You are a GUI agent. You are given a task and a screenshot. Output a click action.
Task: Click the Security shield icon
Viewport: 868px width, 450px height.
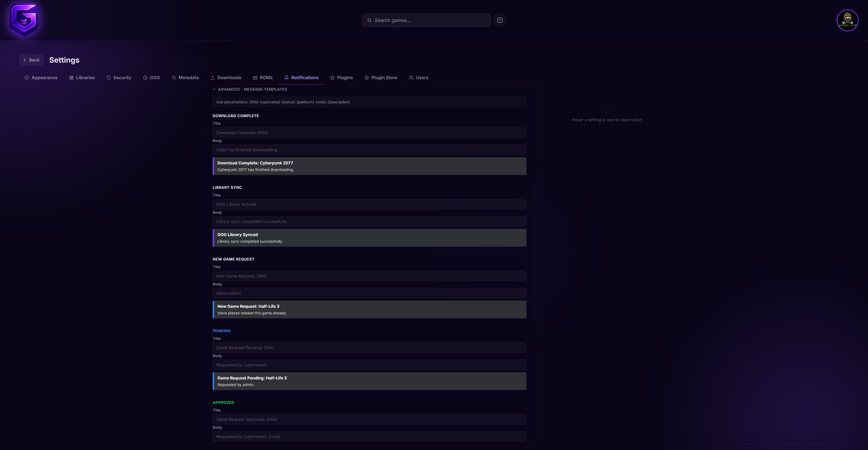[x=108, y=78]
